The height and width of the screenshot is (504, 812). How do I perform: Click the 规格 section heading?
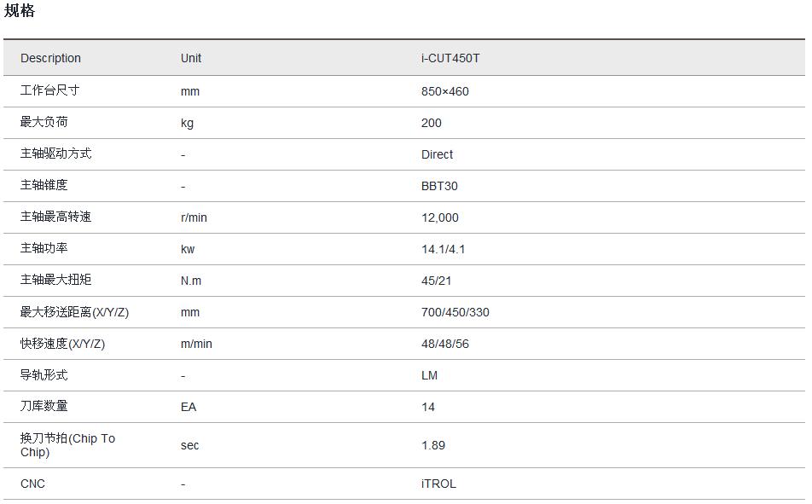[20, 11]
